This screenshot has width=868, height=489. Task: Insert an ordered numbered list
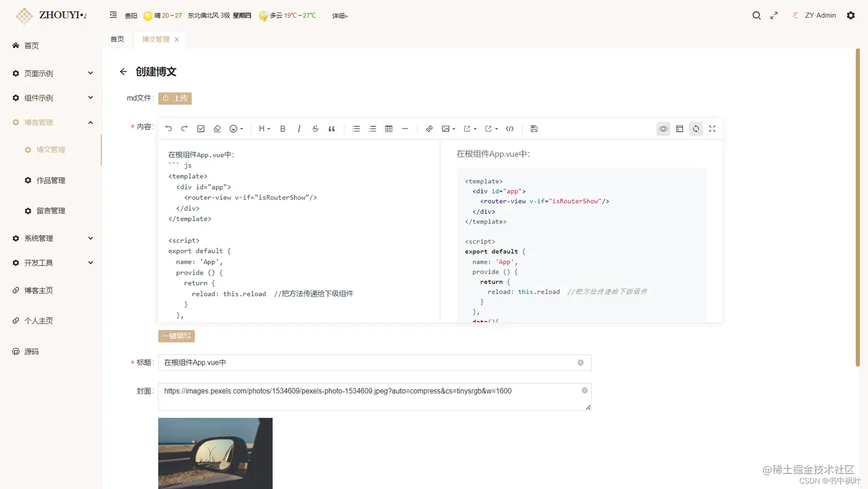[x=373, y=129]
